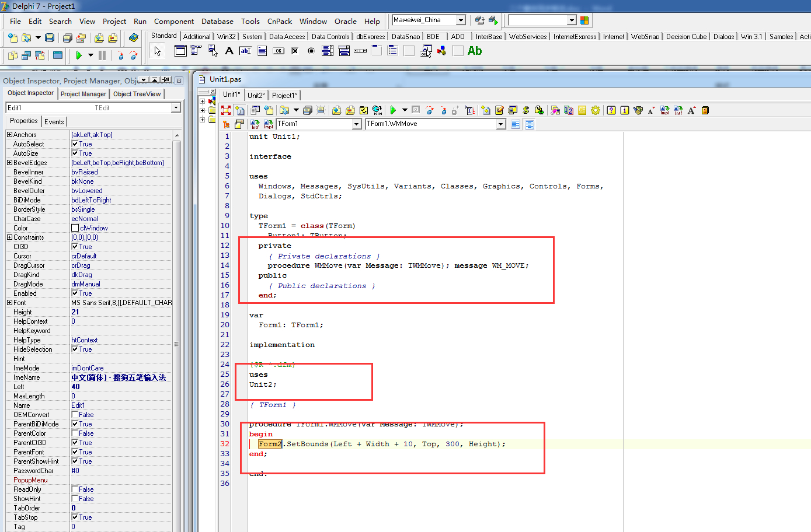The image size is (811, 532).
Task: Click the Trace Into debug icon
Action: pyautogui.click(x=121, y=55)
